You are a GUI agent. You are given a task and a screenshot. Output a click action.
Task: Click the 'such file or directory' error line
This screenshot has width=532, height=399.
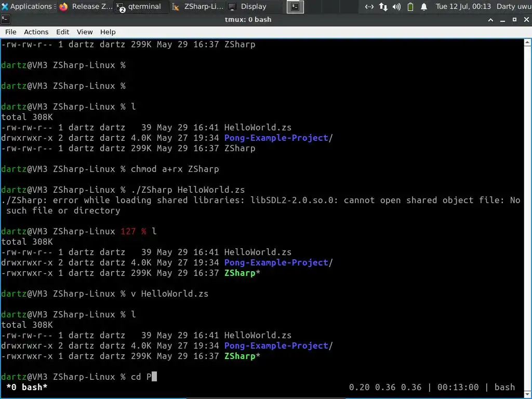click(63, 211)
